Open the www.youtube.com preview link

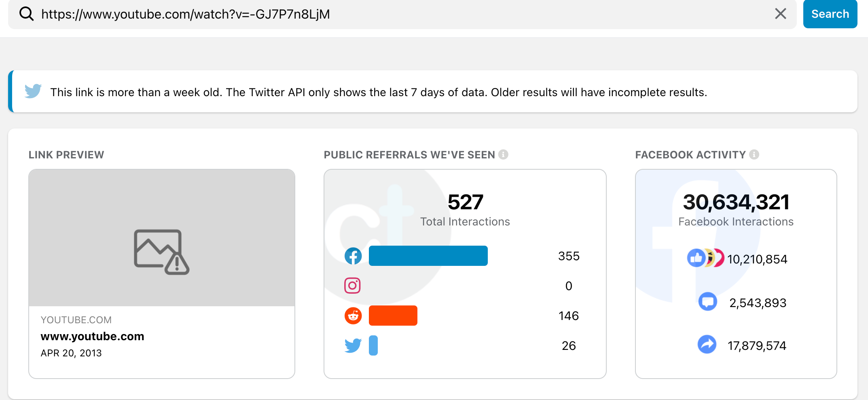click(92, 336)
